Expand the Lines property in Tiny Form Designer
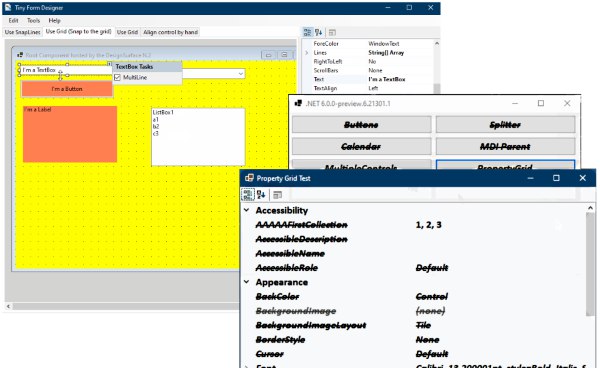The width and height of the screenshot is (600, 368). [x=307, y=53]
